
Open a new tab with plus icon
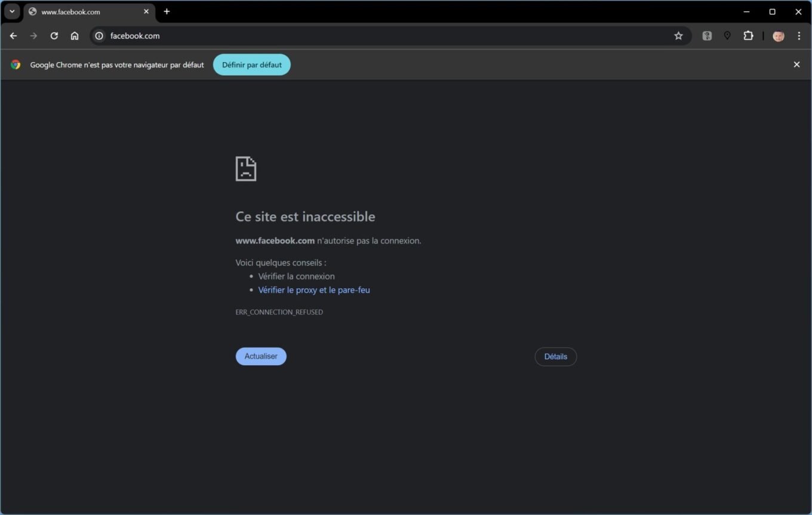[167, 11]
